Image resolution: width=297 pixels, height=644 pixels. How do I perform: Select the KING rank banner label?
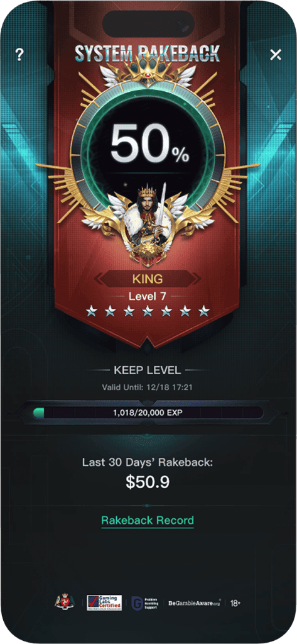point(148,279)
